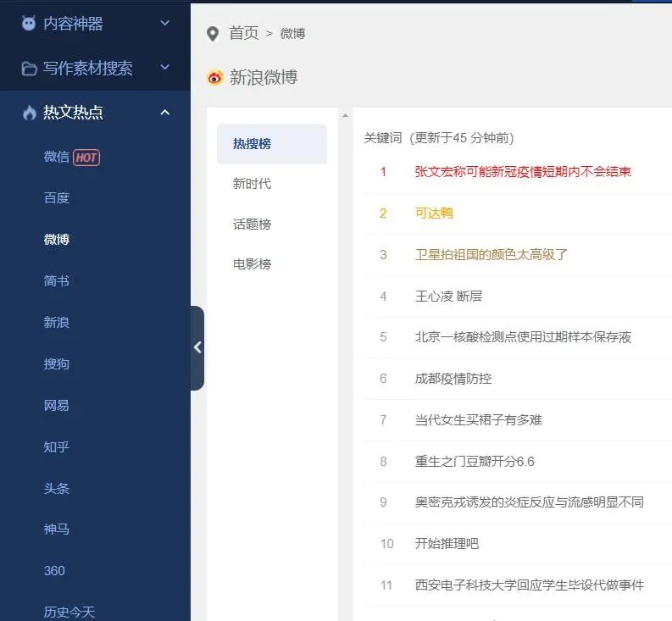
Task: Expand the 内容神器 menu chevron
Action: click(x=164, y=23)
